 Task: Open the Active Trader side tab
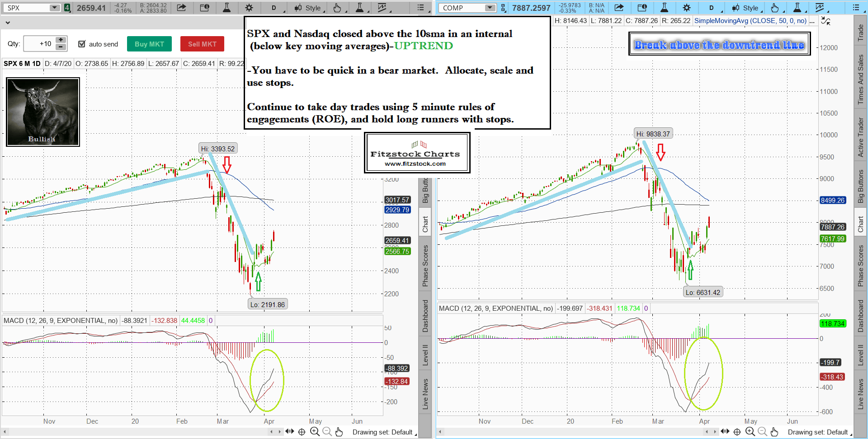pos(860,137)
